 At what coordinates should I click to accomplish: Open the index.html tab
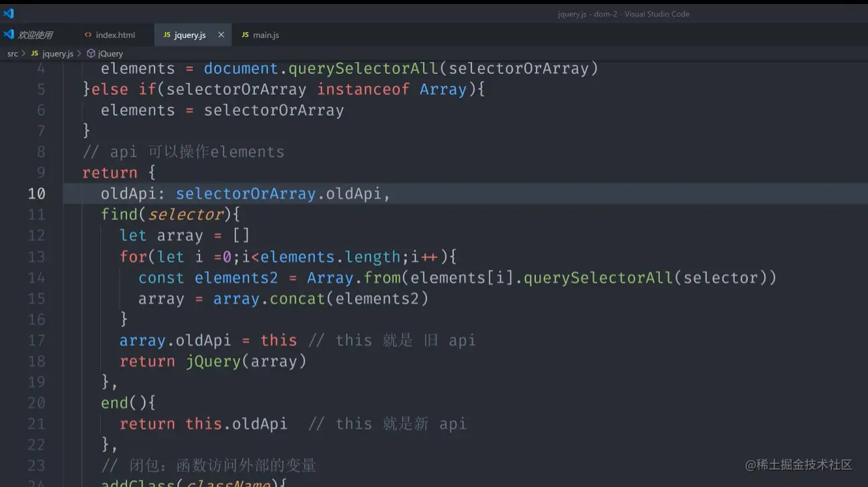click(x=110, y=35)
